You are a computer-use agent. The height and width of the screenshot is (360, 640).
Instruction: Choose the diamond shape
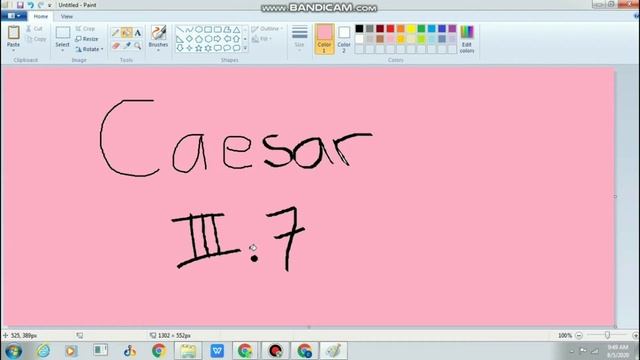pyautogui.click(x=189, y=39)
